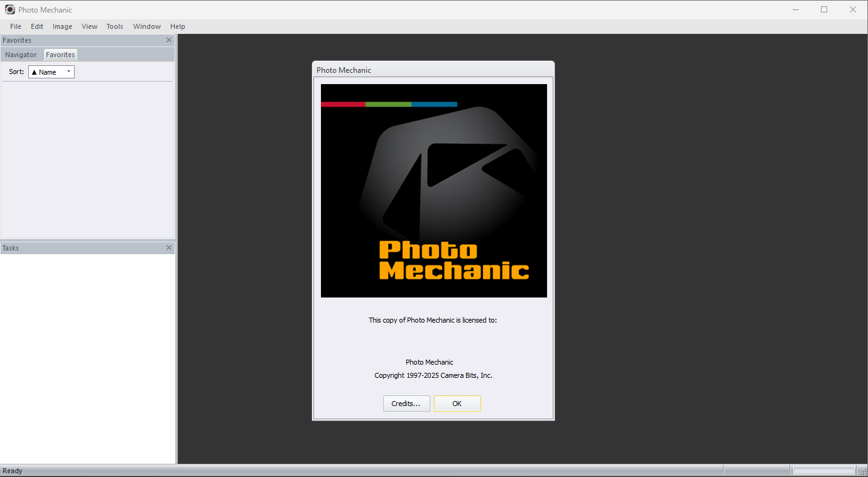Close the Favorites panel
The image size is (868, 477).
pos(168,40)
